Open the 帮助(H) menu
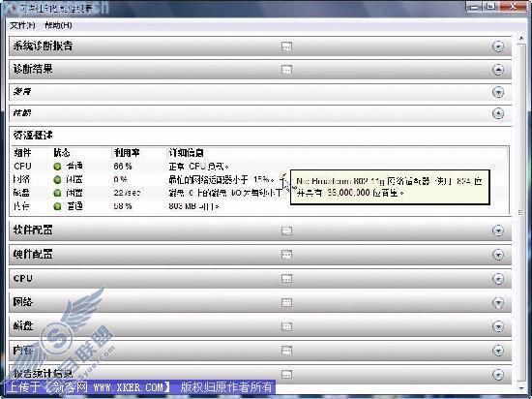 click(x=58, y=25)
